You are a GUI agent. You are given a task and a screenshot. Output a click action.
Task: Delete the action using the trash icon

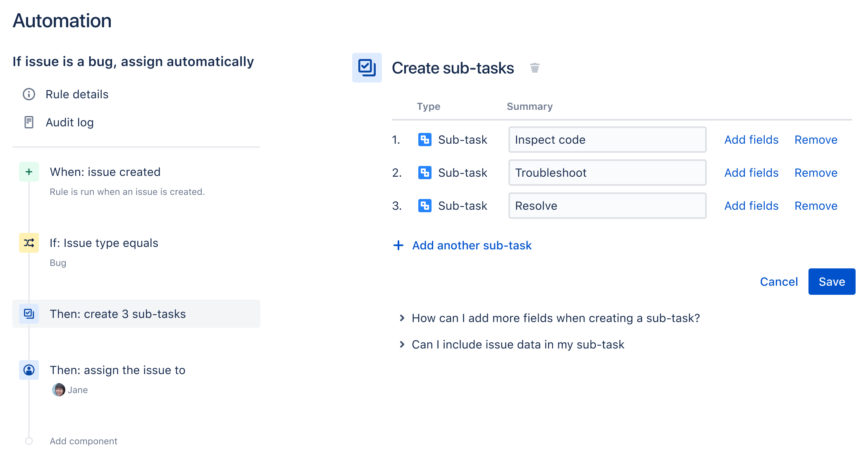tap(535, 68)
